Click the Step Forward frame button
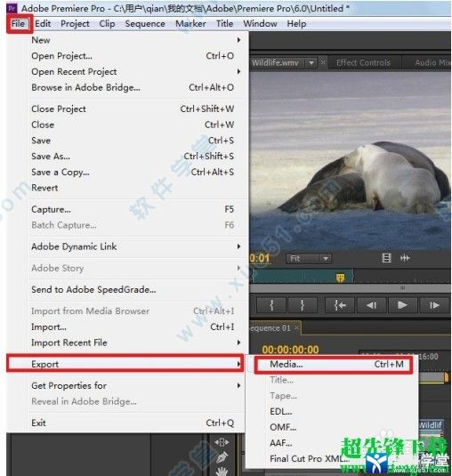The height and width of the screenshot is (476, 452). point(434,305)
